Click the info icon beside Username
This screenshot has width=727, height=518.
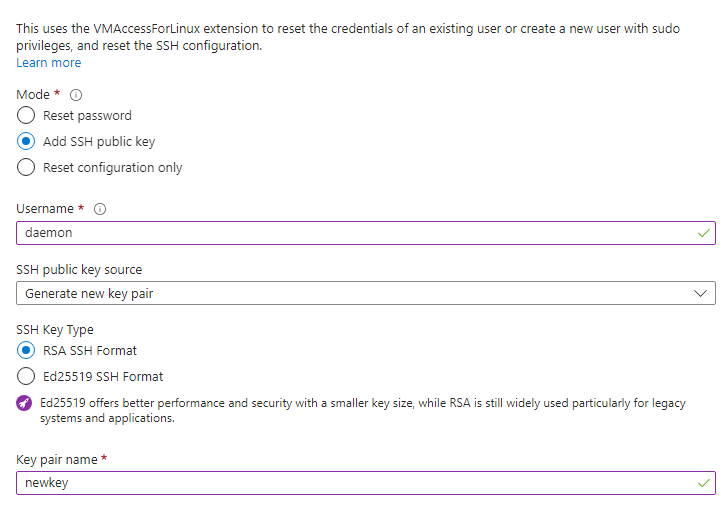click(100, 209)
